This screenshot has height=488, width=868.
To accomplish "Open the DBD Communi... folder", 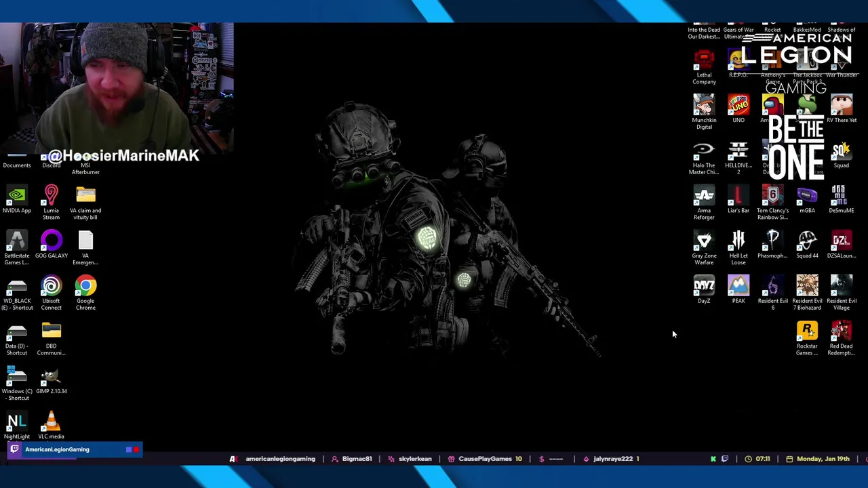I will pyautogui.click(x=51, y=338).
